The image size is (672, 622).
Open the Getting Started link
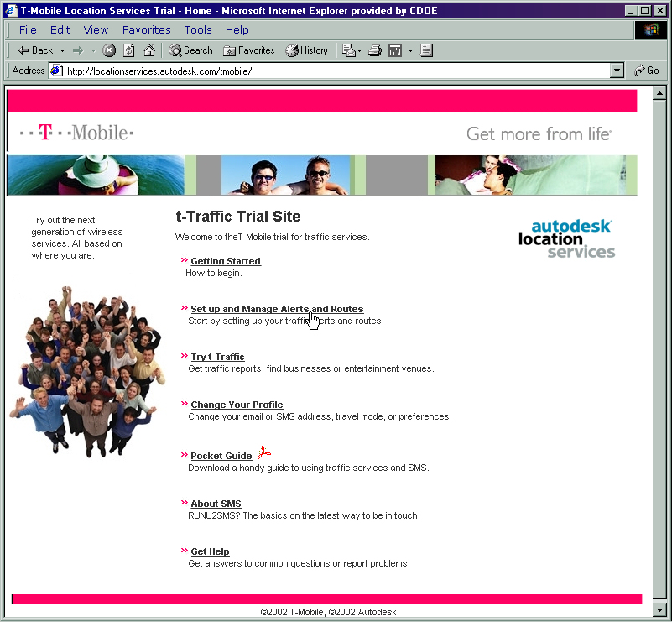[226, 261]
